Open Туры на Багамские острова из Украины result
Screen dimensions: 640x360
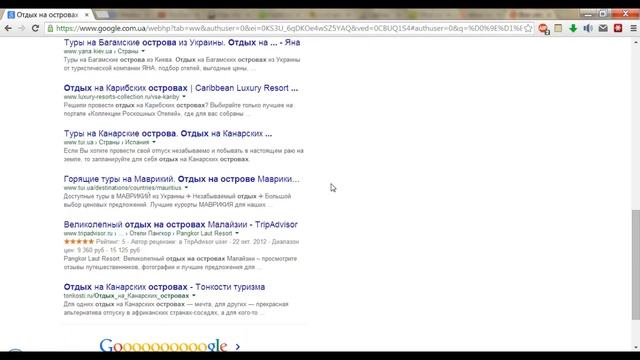(x=182, y=42)
